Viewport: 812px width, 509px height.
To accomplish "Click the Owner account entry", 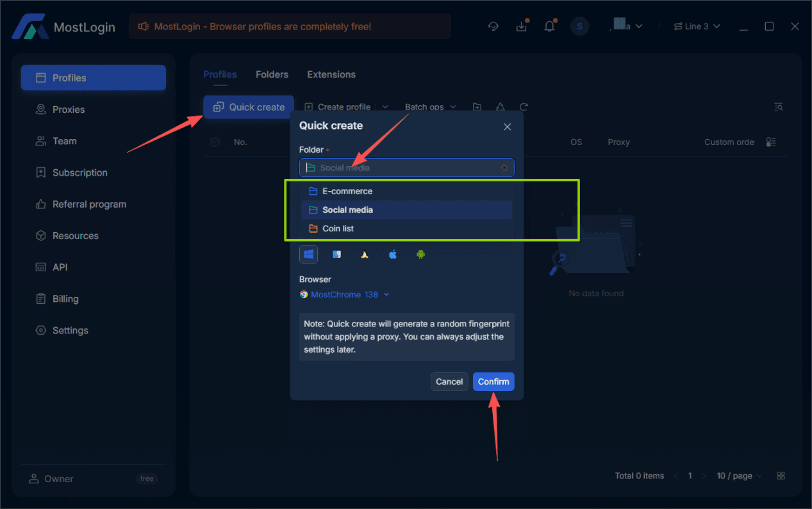I will point(51,479).
